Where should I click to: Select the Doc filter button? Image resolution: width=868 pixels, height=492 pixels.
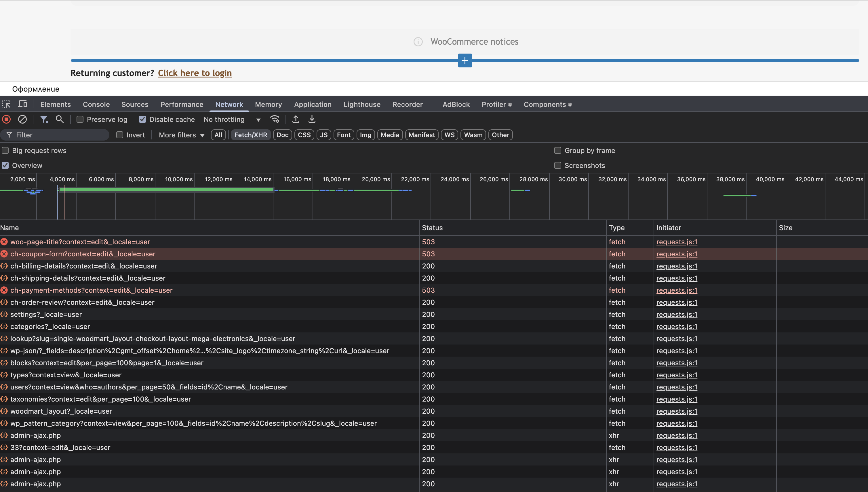tap(282, 135)
